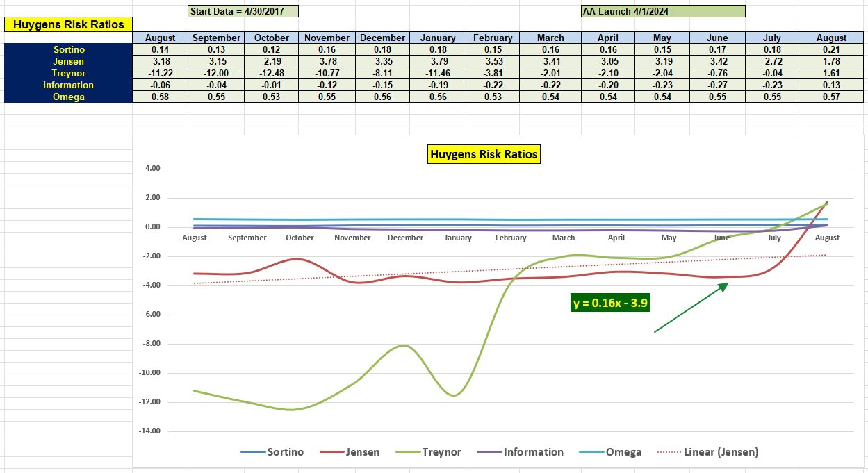Click the June column header

click(718, 38)
